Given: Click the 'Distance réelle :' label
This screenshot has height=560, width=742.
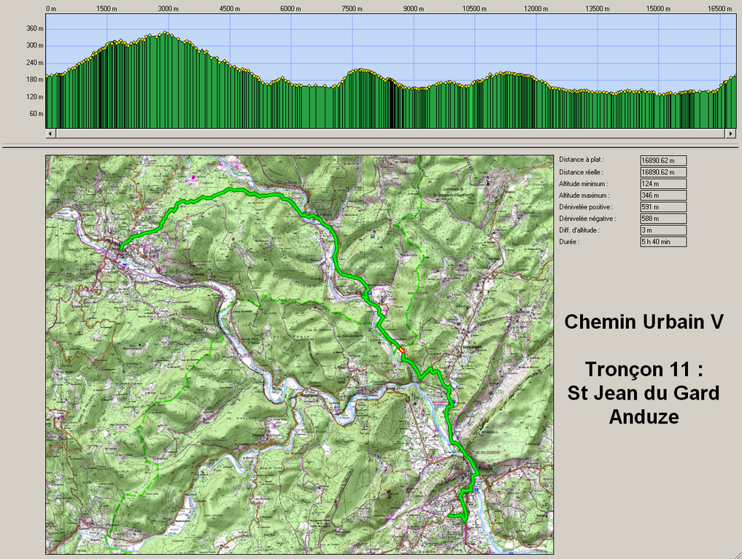Looking at the screenshot, I should point(581,172).
